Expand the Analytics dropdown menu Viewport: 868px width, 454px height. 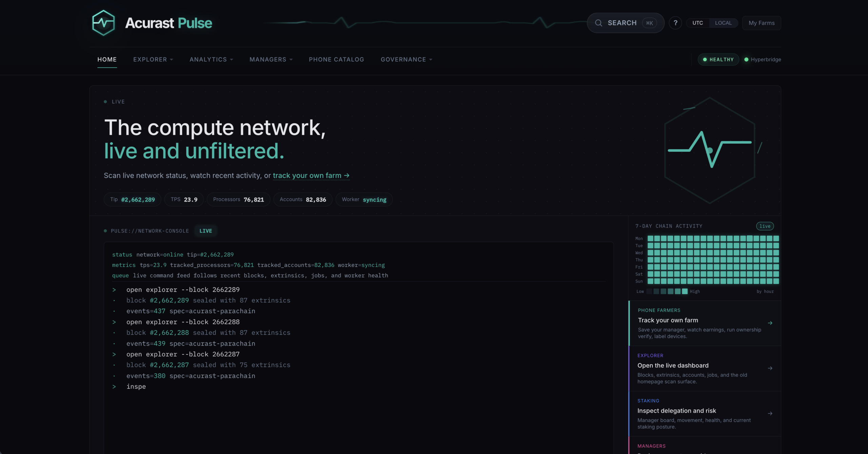click(x=211, y=59)
